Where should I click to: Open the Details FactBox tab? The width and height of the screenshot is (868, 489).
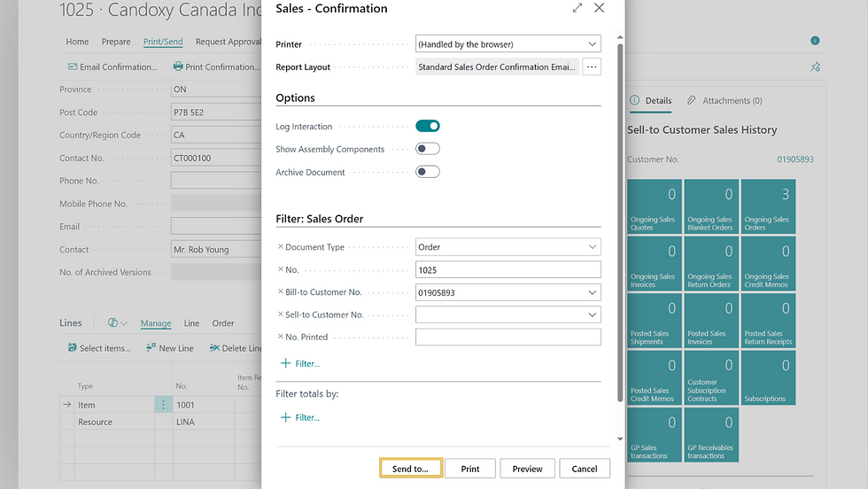coord(651,100)
